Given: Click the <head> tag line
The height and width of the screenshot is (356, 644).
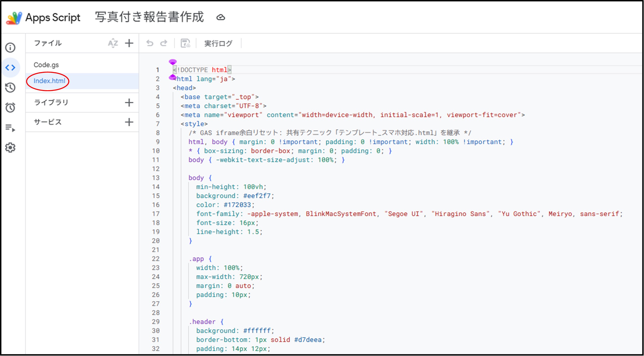Looking at the screenshot, I should 185,88.
